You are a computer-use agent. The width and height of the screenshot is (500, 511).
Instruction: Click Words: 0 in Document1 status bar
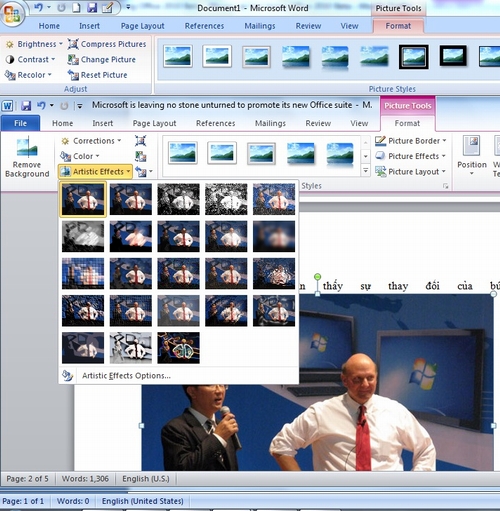73,501
